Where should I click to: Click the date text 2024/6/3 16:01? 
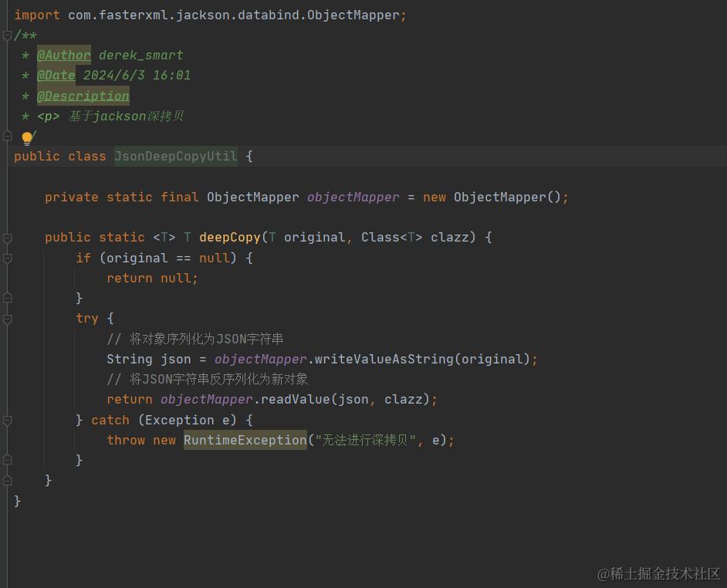137,75
